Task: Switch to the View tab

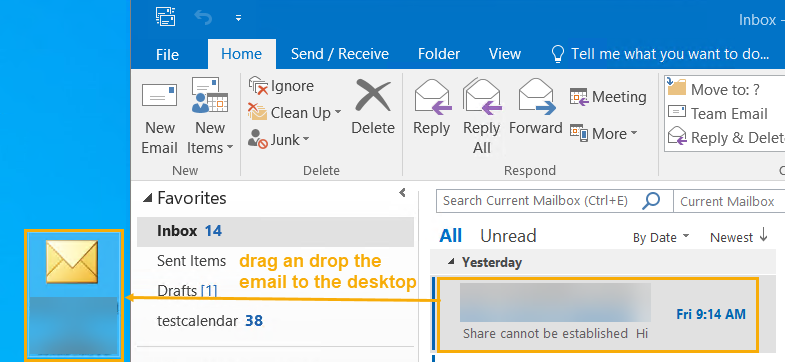Action: point(505,54)
